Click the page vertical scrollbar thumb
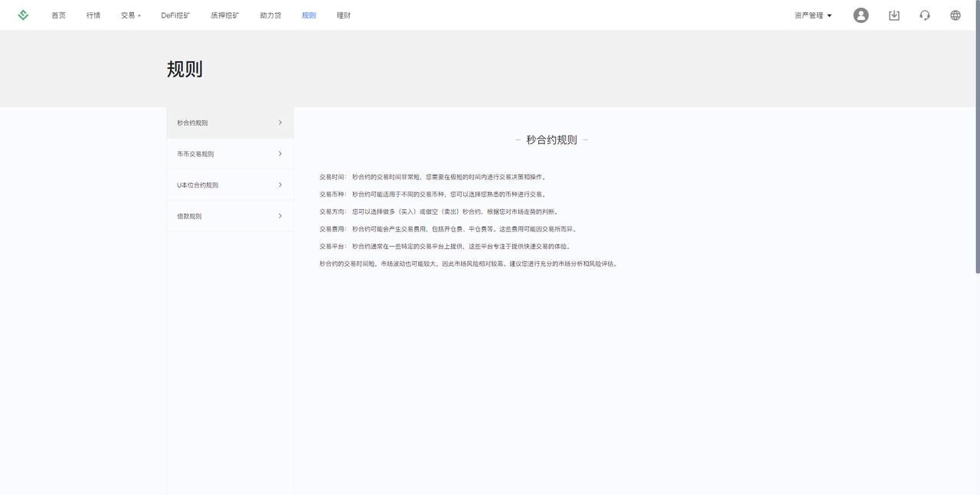This screenshot has width=980, height=495. 977,136
